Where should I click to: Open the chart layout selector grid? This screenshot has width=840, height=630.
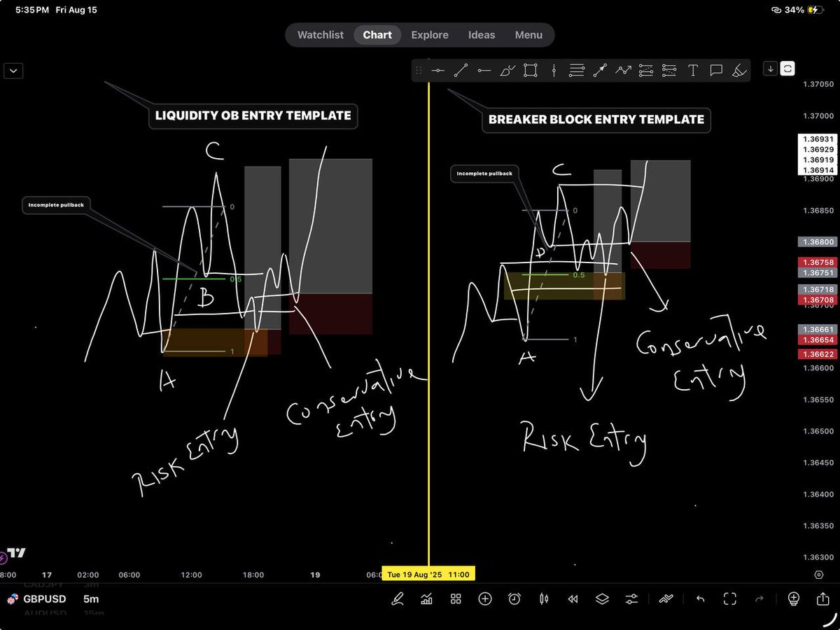pos(455,598)
